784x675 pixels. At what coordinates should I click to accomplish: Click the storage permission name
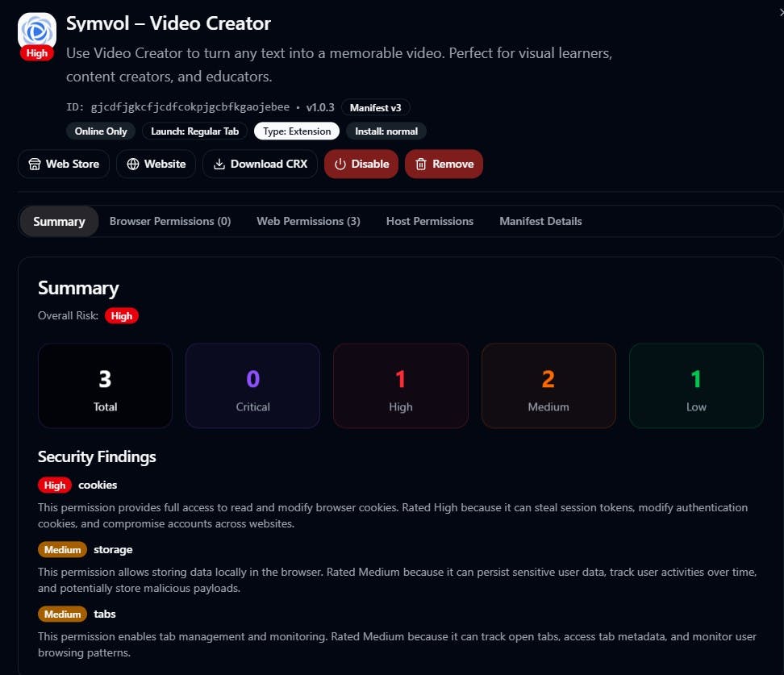[x=113, y=549]
